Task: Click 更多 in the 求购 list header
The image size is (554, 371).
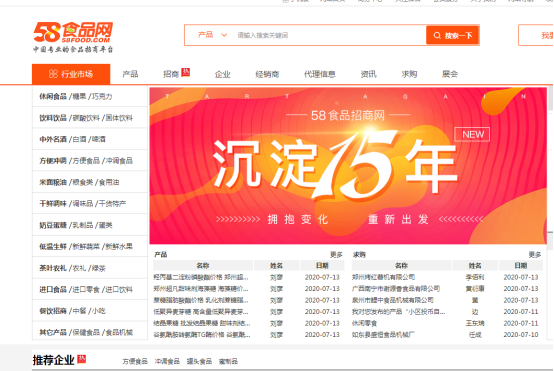Action: pos(535,255)
